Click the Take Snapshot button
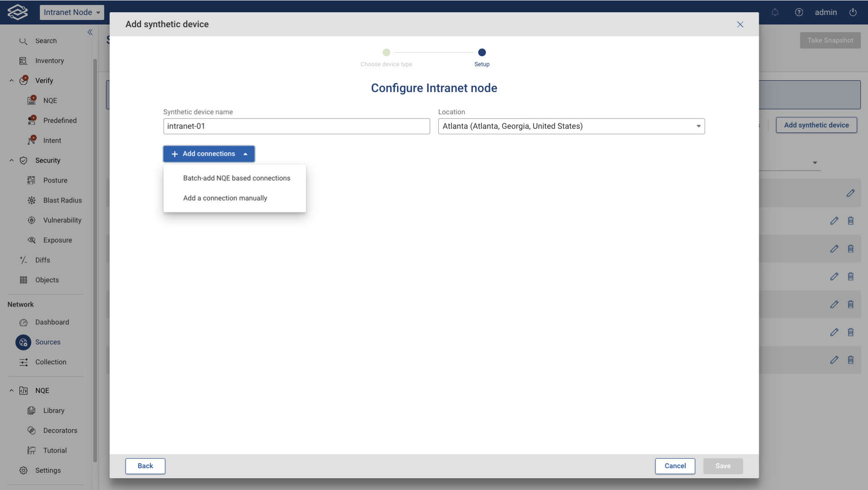The width and height of the screenshot is (868, 490). (x=831, y=40)
